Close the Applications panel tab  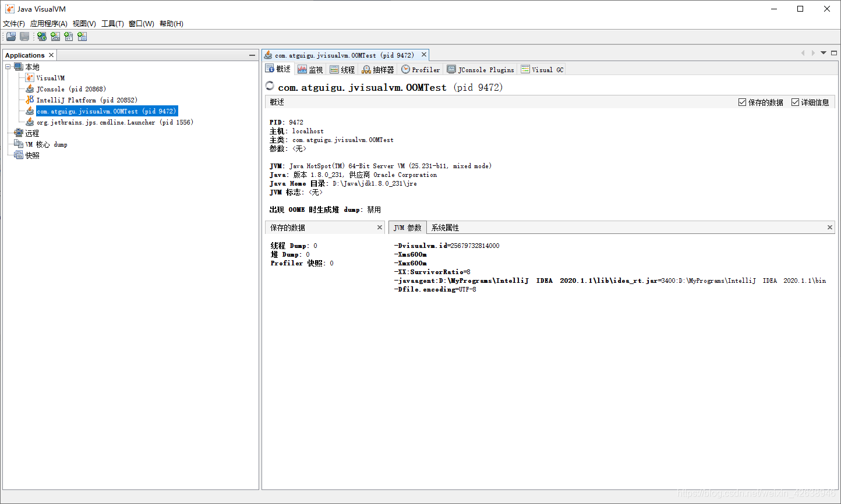click(x=51, y=55)
